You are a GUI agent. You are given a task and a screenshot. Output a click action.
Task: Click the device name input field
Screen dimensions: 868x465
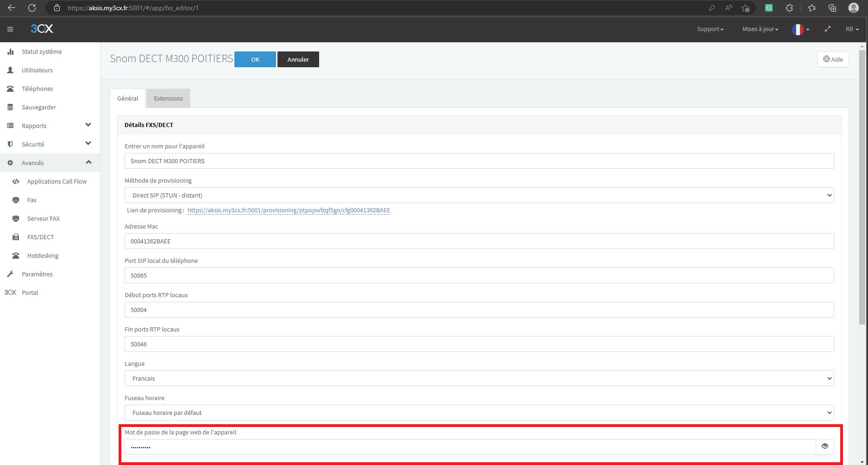point(479,161)
